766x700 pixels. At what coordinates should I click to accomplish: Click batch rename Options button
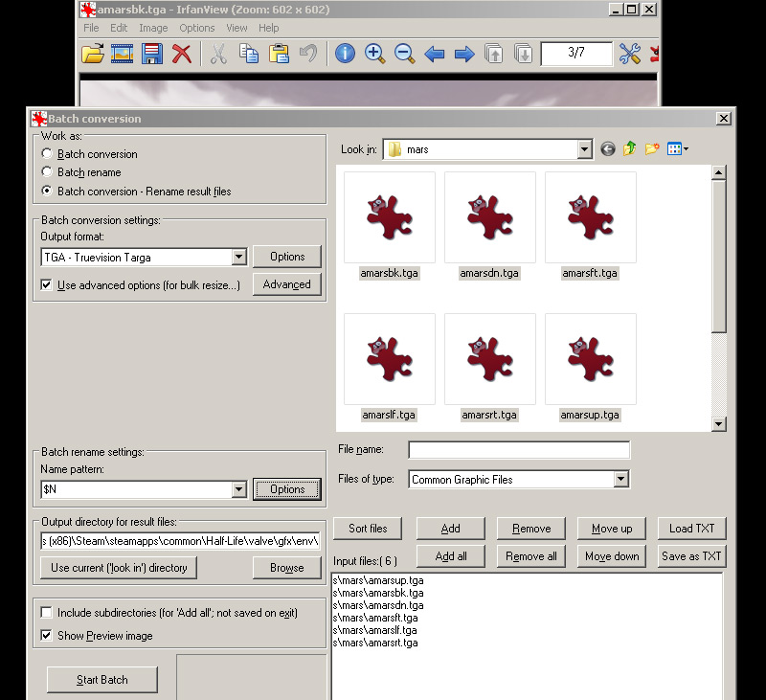pyautogui.click(x=287, y=489)
